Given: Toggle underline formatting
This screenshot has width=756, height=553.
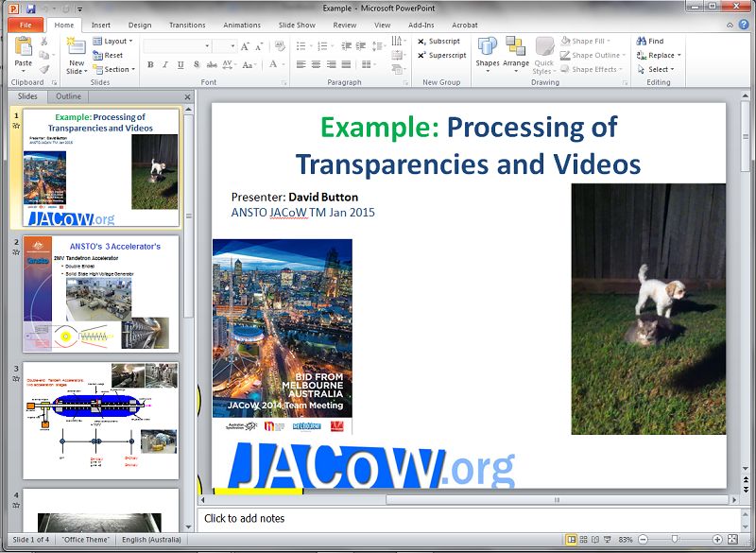Looking at the screenshot, I should pos(180,65).
